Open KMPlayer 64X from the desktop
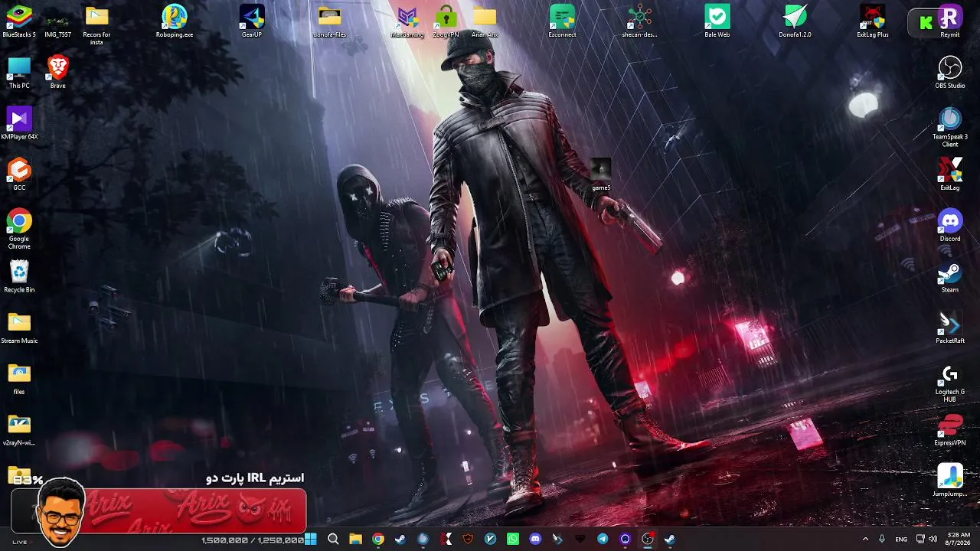The height and width of the screenshot is (551, 980). click(x=19, y=123)
